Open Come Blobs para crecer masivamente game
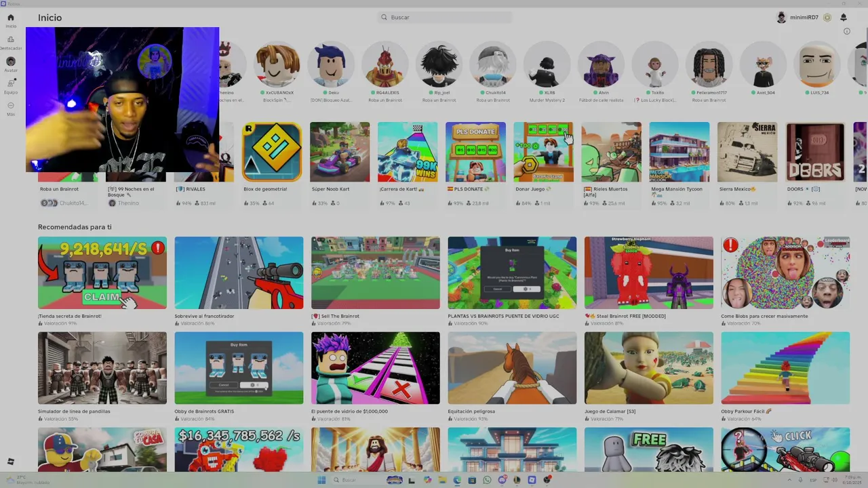868x488 pixels. (x=785, y=272)
